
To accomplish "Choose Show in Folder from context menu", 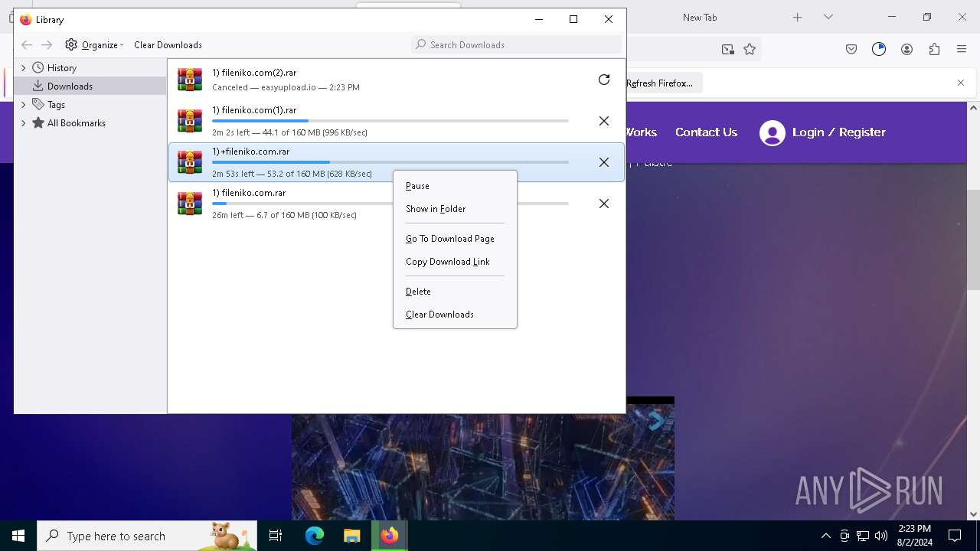I will pyautogui.click(x=455, y=209).
